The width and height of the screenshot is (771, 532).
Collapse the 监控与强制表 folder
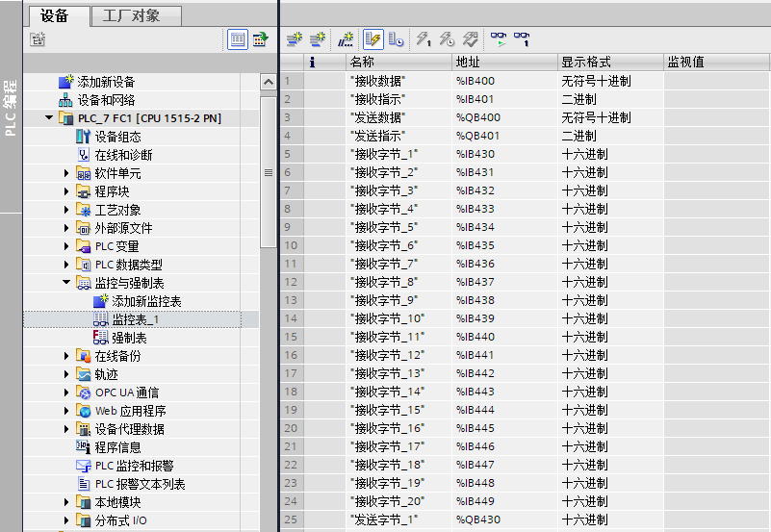pyautogui.click(x=66, y=283)
